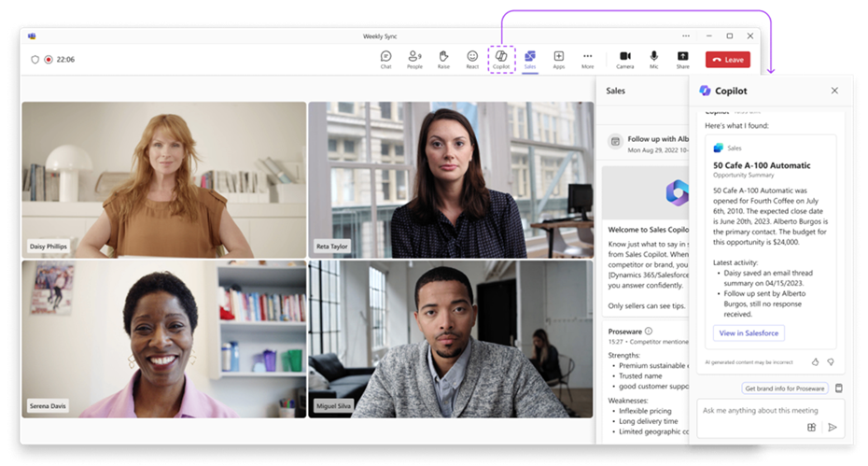Viewport: 868px width, 466px height.
Task: Give thumbs down to Copilot response
Action: [x=831, y=361]
